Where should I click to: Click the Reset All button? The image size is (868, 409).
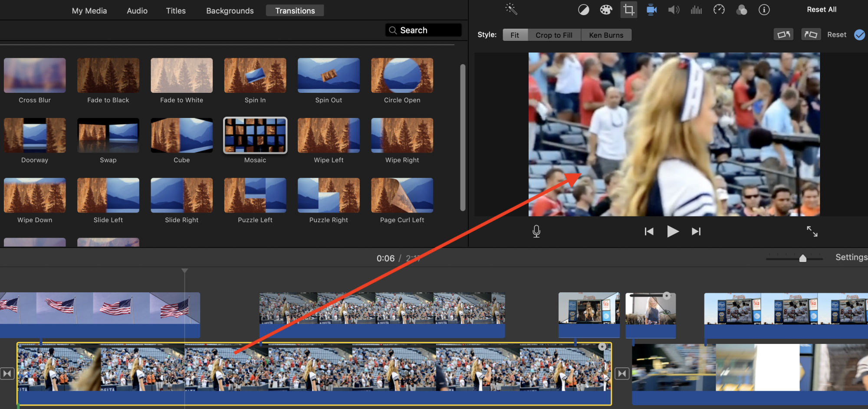822,10
